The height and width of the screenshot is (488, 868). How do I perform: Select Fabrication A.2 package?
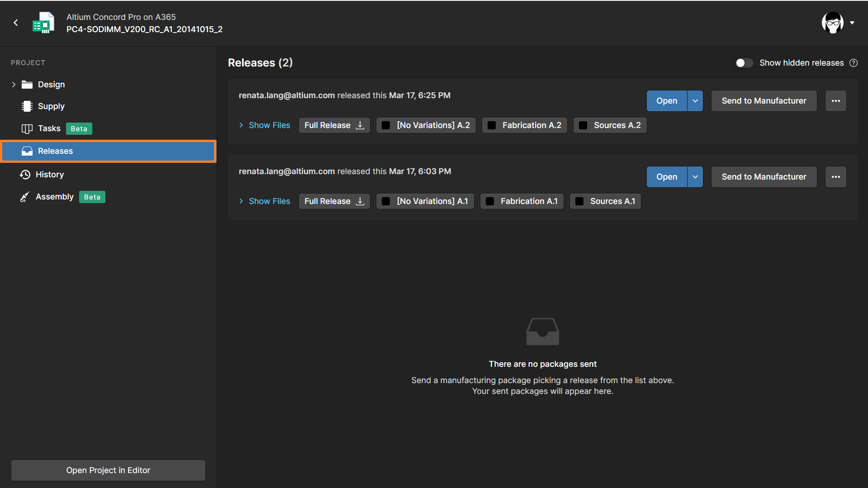[525, 125]
